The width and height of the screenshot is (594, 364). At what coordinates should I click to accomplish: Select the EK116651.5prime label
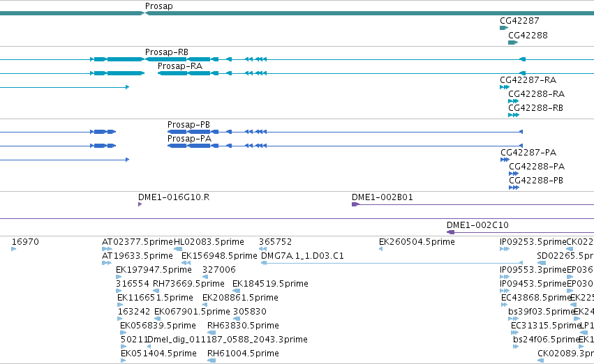(x=156, y=298)
